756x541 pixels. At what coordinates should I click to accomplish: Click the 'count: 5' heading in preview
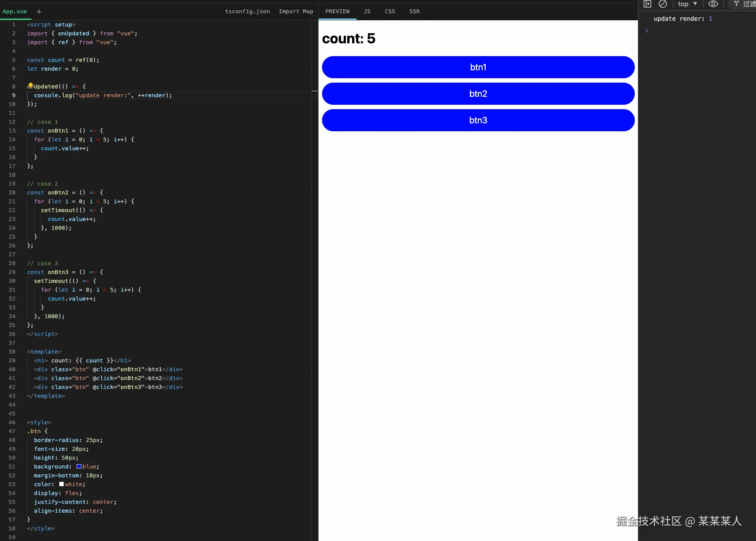point(349,38)
